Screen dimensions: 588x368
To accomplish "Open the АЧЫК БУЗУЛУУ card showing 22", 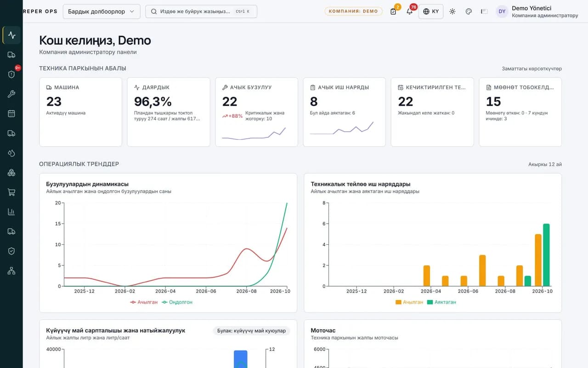I will click(256, 112).
